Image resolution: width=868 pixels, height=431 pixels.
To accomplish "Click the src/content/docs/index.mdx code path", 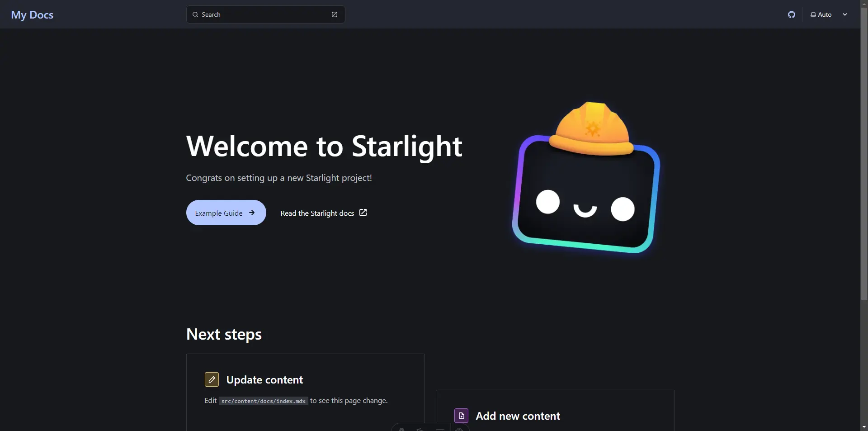I will tap(263, 401).
